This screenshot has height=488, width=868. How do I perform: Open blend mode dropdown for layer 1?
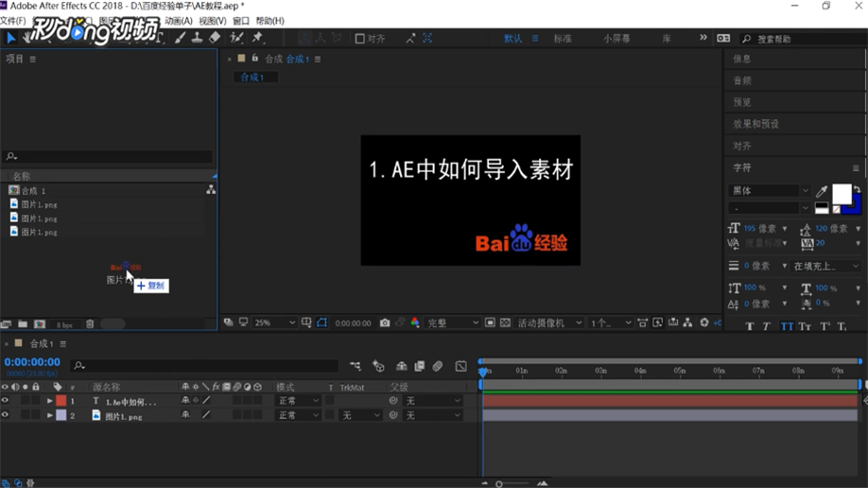[298, 400]
